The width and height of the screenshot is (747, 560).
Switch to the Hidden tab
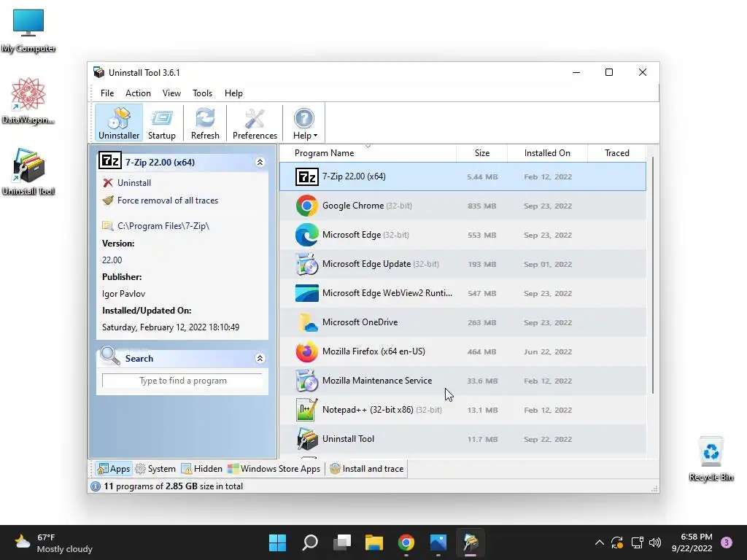click(202, 469)
